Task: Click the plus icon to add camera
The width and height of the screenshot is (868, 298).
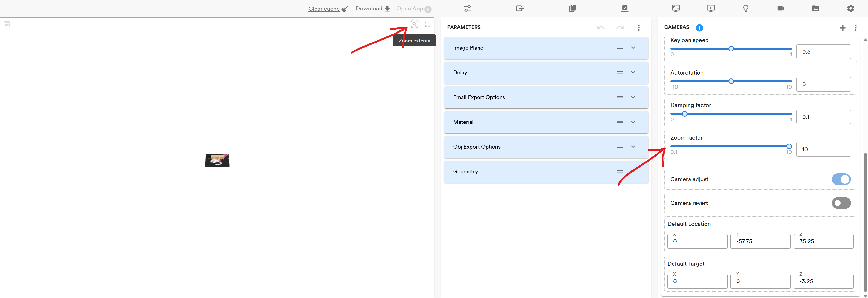Action: click(842, 28)
